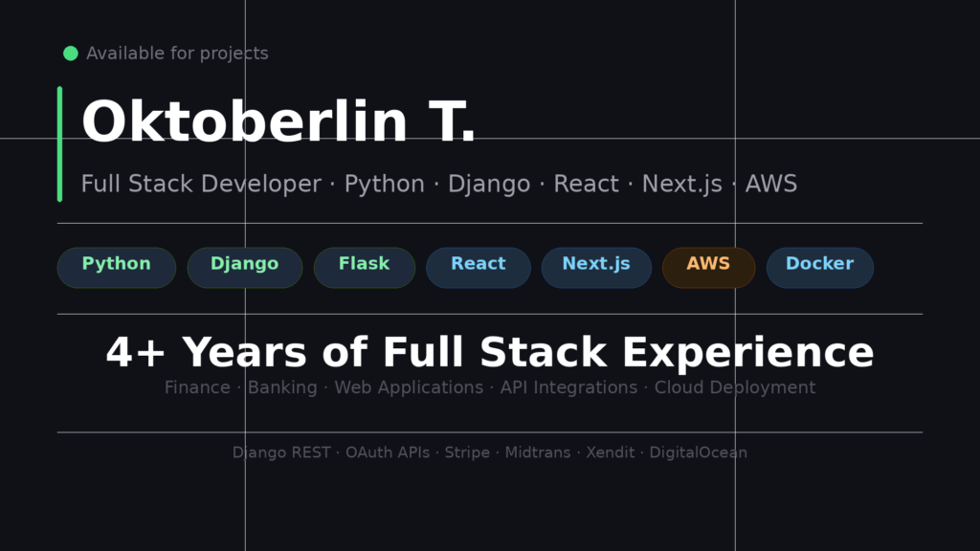Select the orange AWS badge

pos(709,268)
